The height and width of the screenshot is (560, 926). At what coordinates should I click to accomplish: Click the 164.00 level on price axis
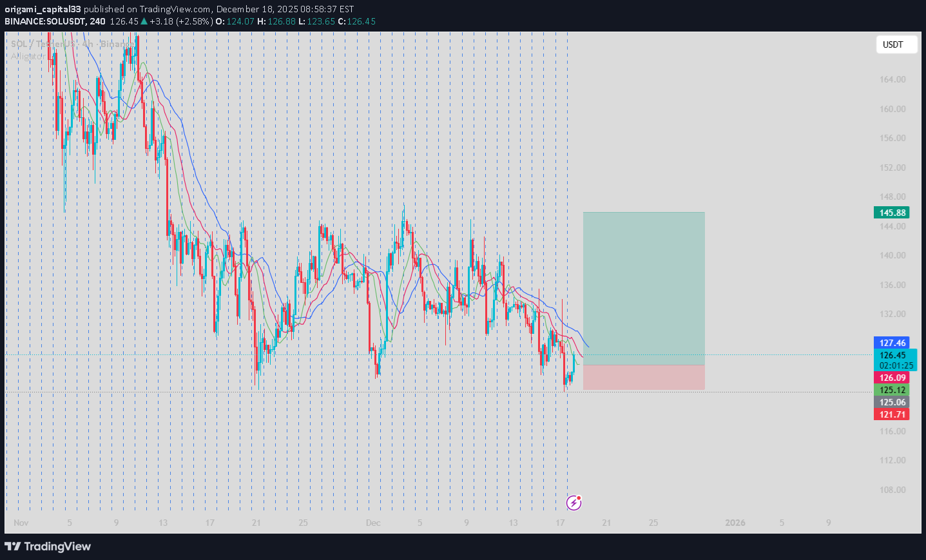pos(892,79)
